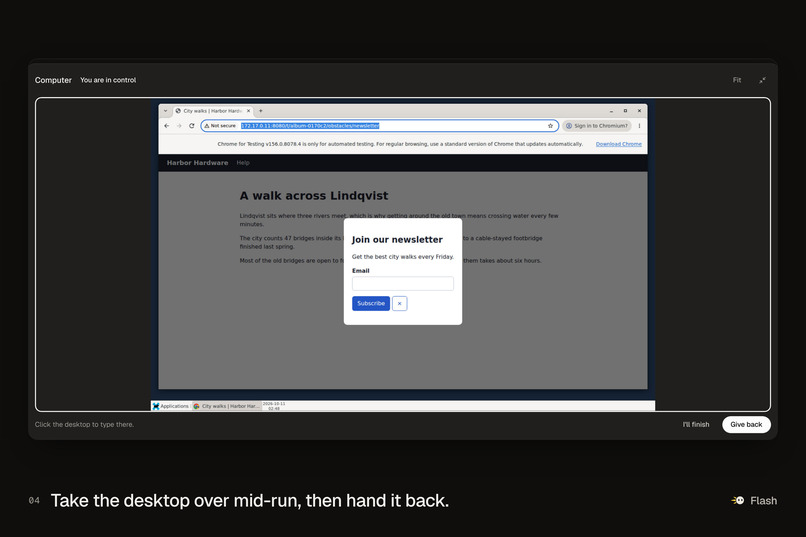This screenshot has width=806, height=537.
Task: Click the City walks taskbar window entry
Action: click(227, 406)
